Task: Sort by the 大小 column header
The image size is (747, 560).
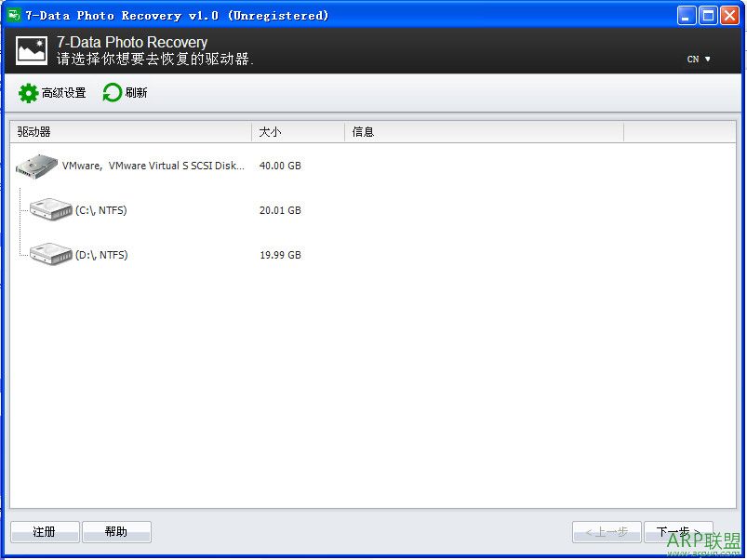Action: click(299, 132)
